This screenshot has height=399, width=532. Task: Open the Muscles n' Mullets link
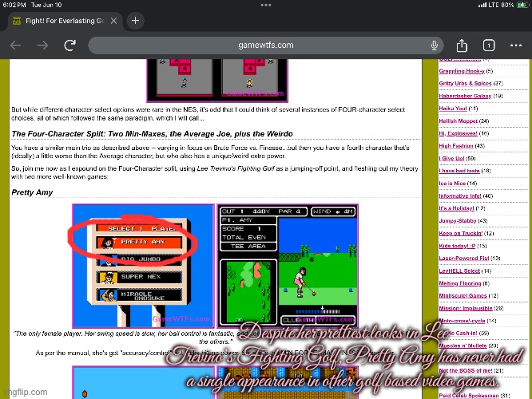(463, 346)
